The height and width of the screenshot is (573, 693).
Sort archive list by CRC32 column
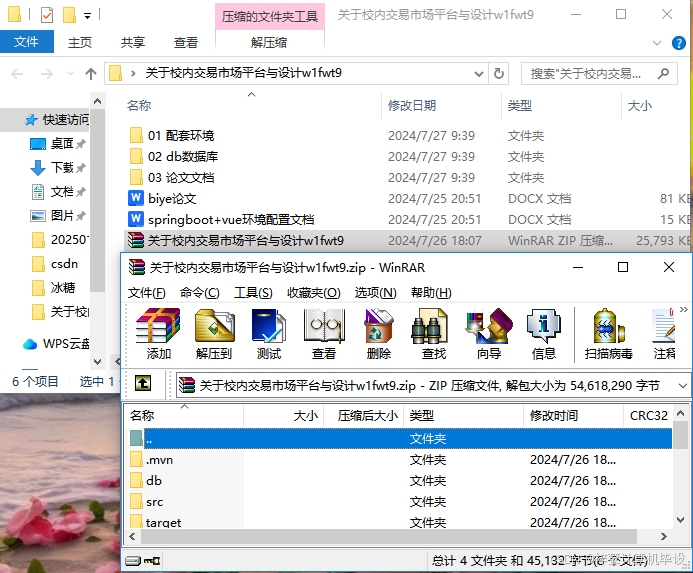point(648,416)
